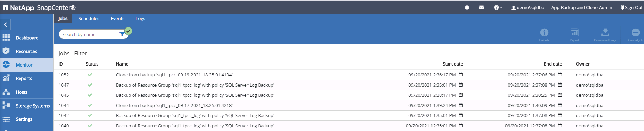Open the Resources shield icon

pyautogui.click(x=6, y=51)
